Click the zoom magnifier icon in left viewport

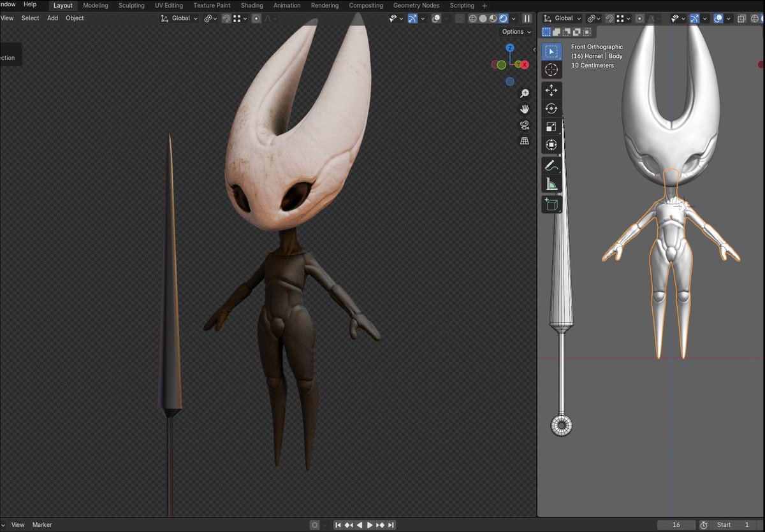click(525, 93)
